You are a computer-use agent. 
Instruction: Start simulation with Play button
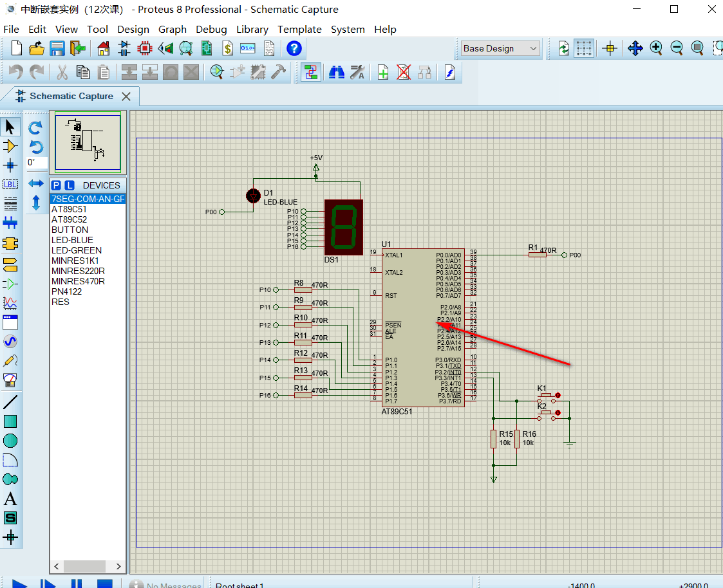coord(19,583)
